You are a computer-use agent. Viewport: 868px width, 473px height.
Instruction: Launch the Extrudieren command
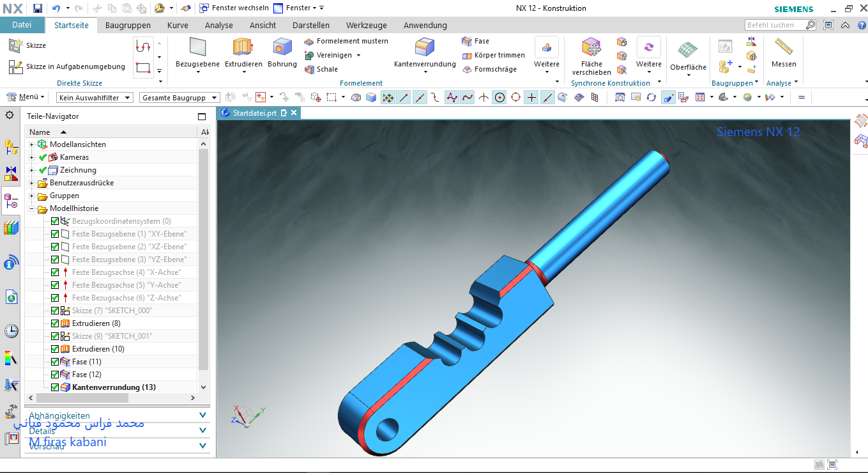pyautogui.click(x=243, y=54)
